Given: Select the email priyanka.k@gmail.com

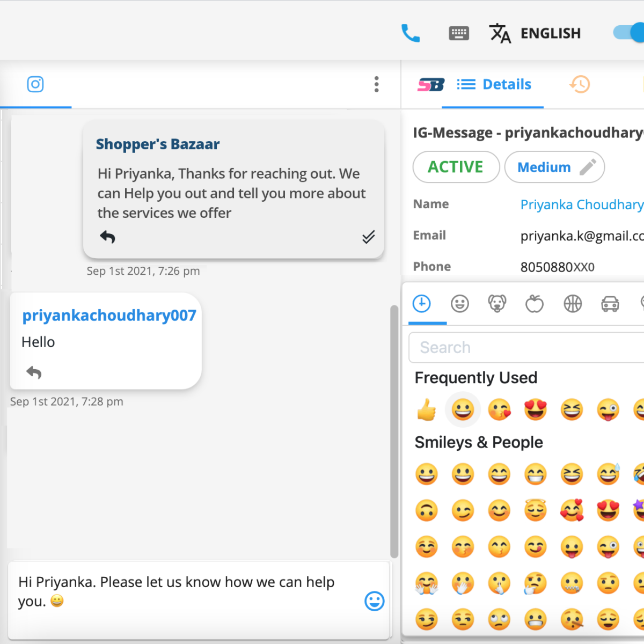Looking at the screenshot, I should [x=582, y=236].
